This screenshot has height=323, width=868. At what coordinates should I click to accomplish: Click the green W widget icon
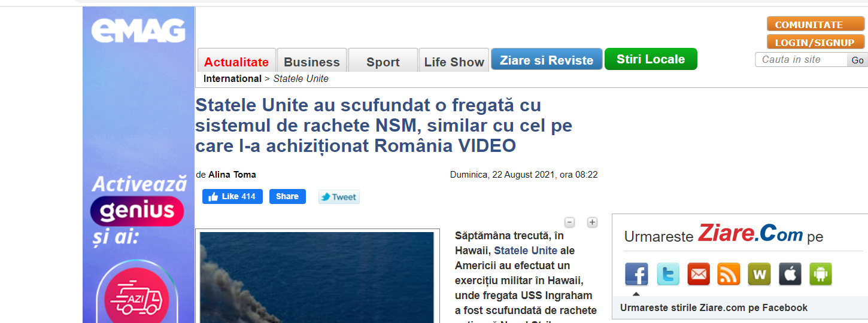(x=760, y=274)
